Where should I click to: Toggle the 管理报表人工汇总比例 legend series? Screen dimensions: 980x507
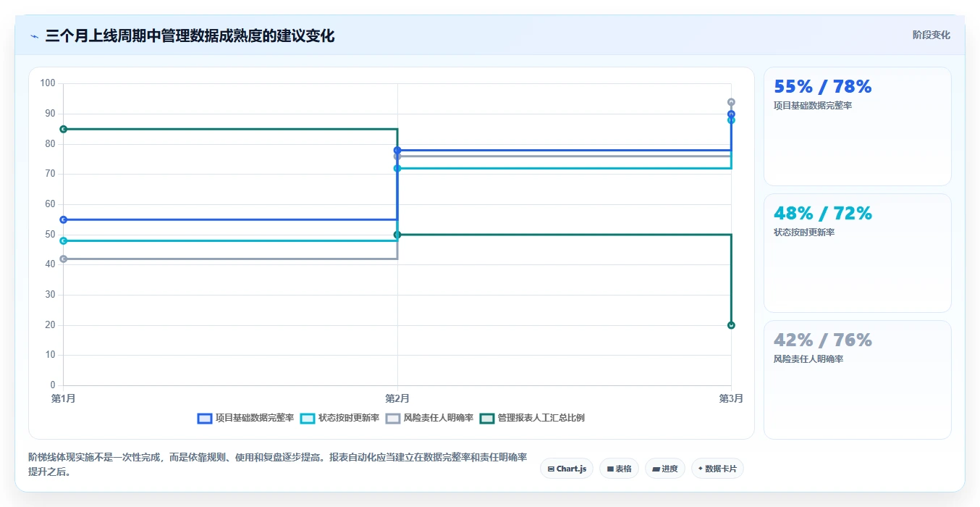532,418
